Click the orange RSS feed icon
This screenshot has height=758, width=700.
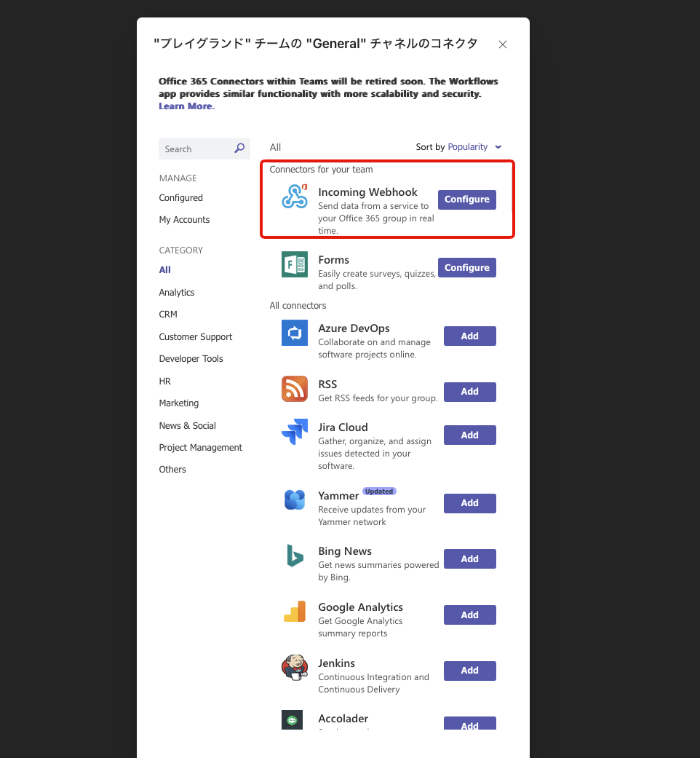(x=295, y=389)
